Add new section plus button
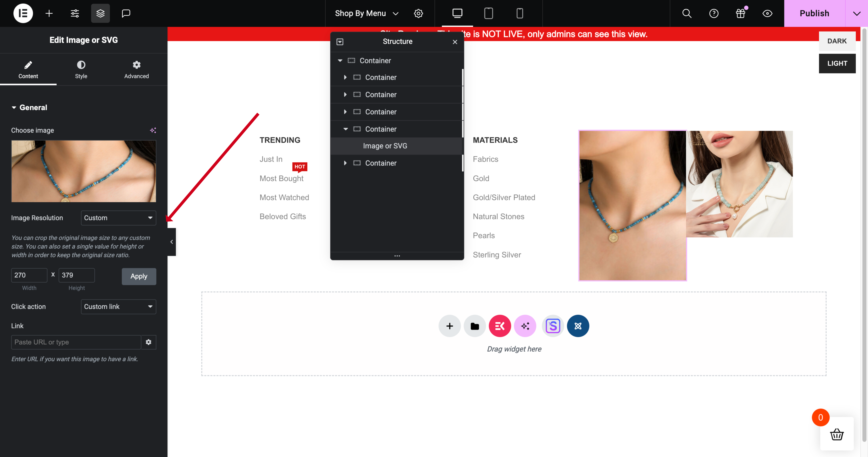Image resolution: width=868 pixels, height=457 pixels. tap(449, 326)
